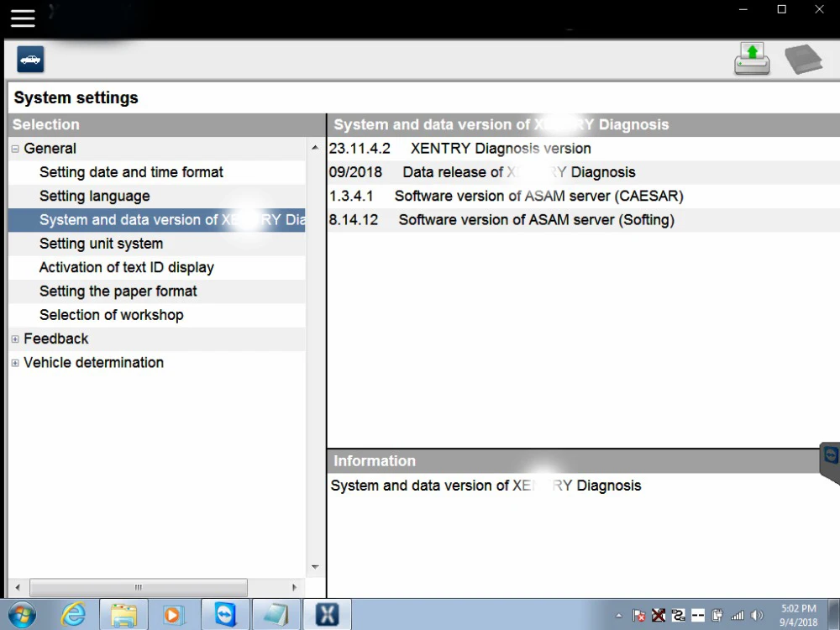
Task: Show hidden system tray icons
Action: [619, 616]
